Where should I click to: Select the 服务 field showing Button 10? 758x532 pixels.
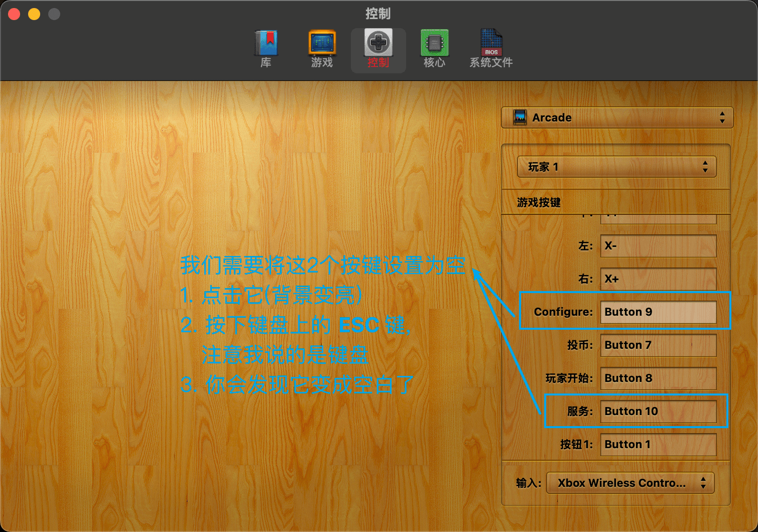pos(658,412)
